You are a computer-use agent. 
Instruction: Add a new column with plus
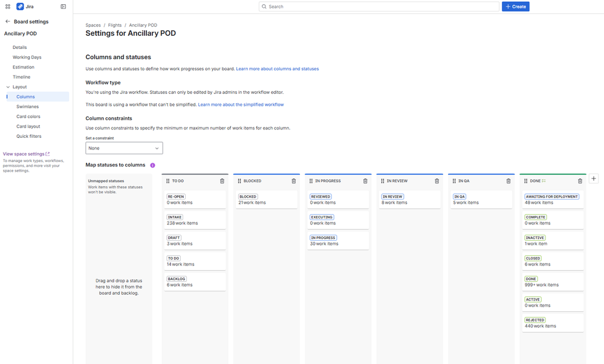click(x=594, y=179)
